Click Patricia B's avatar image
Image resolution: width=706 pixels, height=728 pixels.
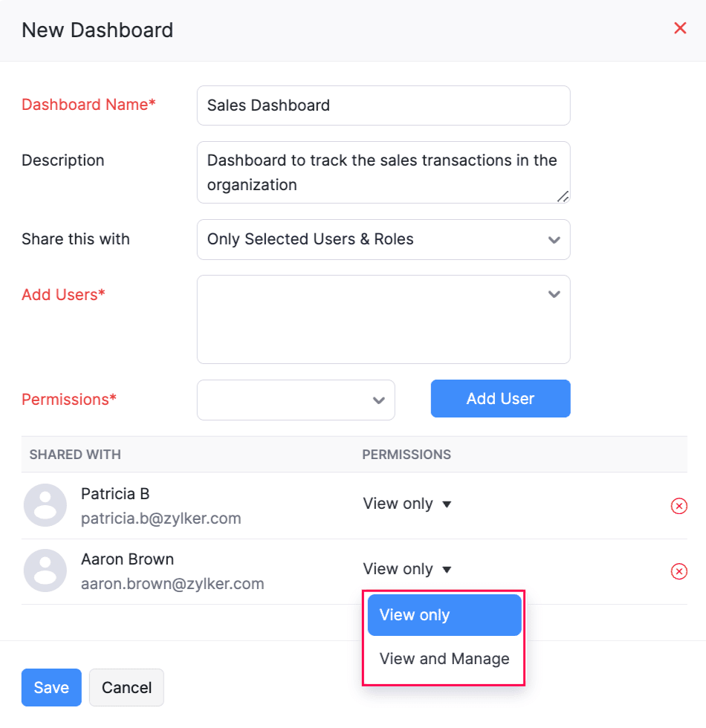coord(45,506)
